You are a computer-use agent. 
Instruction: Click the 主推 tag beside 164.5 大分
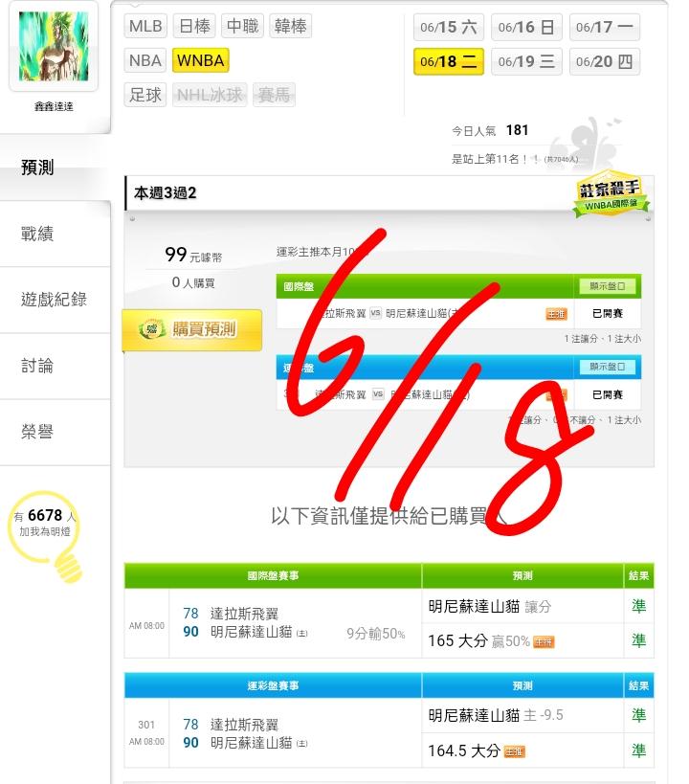(x=515, y=751)
